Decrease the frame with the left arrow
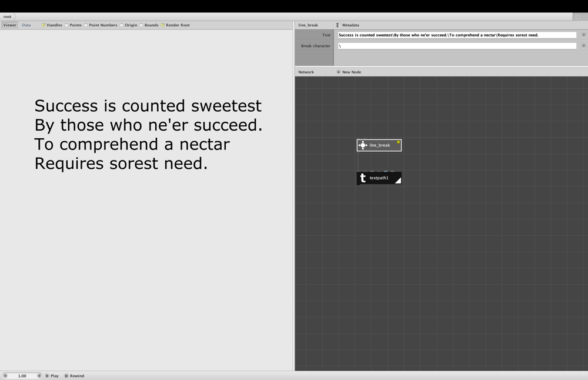This screenshot has width=588, height=380. 5,375
